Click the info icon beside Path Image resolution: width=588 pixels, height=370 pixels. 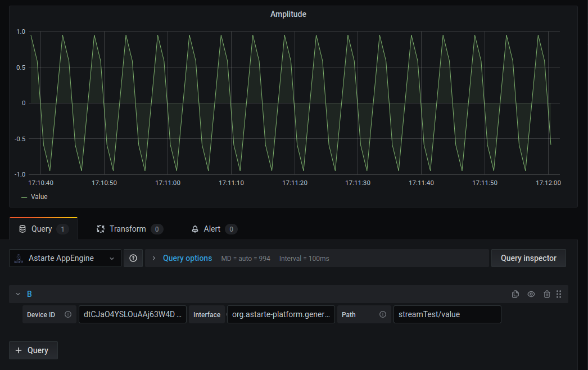tap(383, 315)
